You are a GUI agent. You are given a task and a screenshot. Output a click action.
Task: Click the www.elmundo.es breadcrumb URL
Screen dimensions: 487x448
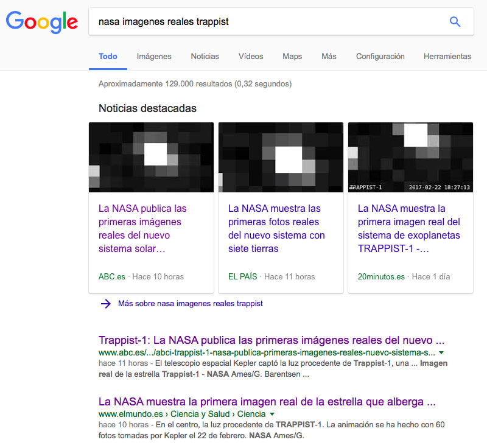tap(182, 414)
